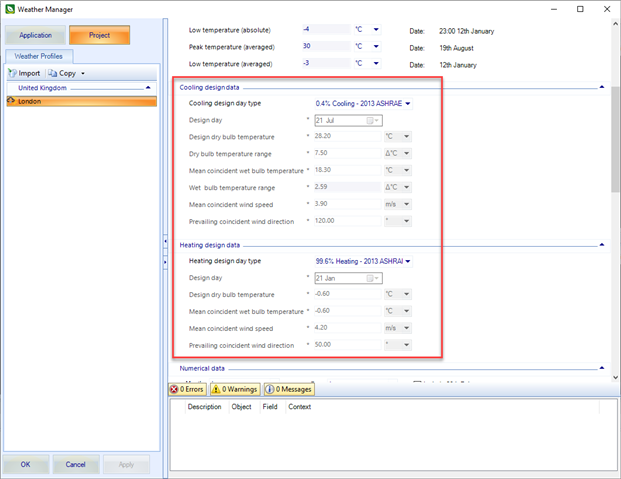Open the cooling Design day calendar picker
Viewport: 621px width, 479px height.
tap(372, 120)
